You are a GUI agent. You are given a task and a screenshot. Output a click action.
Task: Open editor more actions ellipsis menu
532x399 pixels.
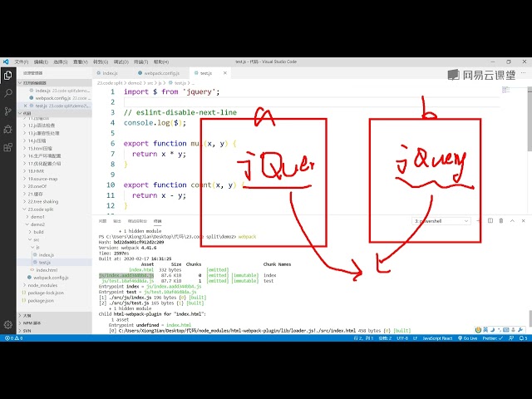523,73
